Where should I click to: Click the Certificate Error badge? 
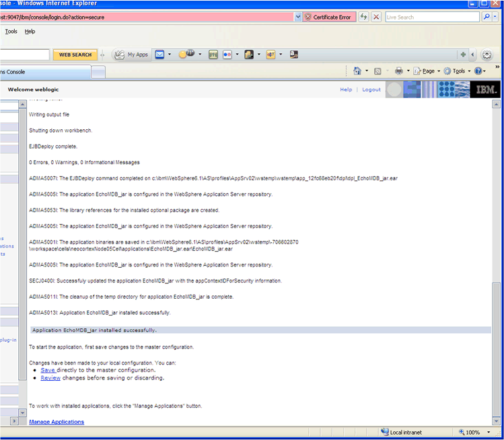click(328, 17)
